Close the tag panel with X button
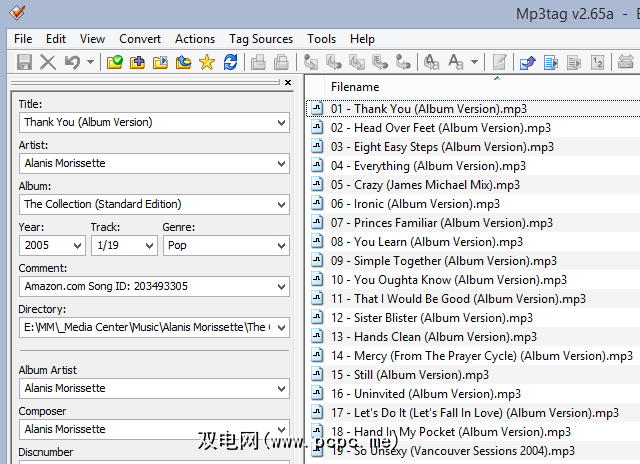The image size is (640, 464). pyautogui.click(x=288, y=82)
